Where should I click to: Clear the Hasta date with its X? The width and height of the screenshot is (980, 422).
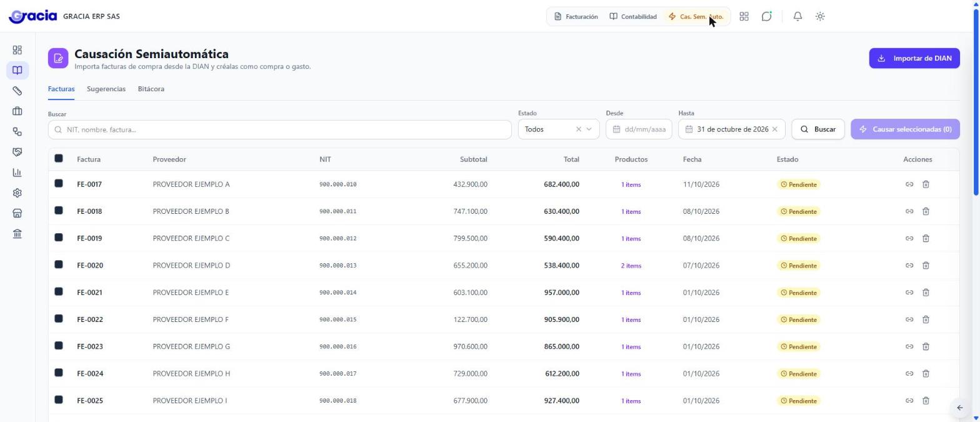click(774, 129)
